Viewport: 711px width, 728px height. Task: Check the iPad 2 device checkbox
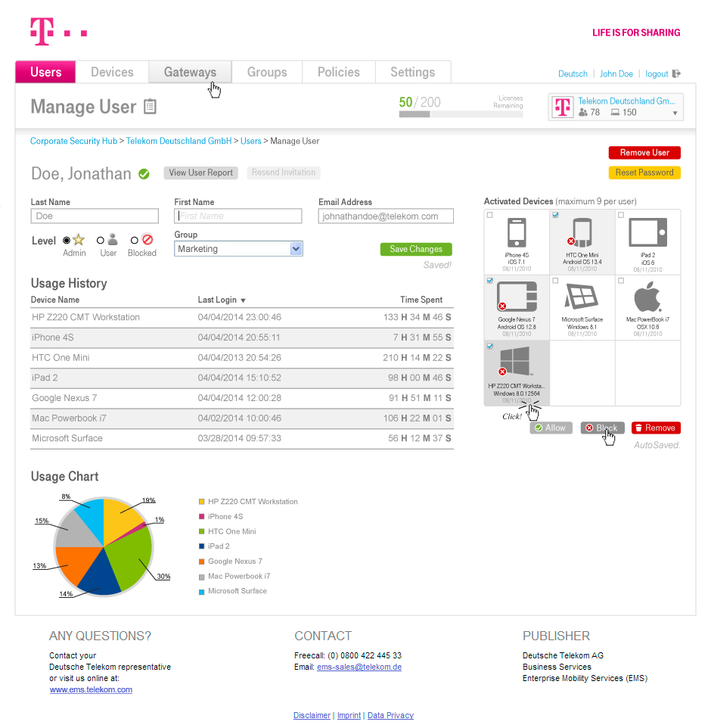pyautogui.click(x=621, y=215)
